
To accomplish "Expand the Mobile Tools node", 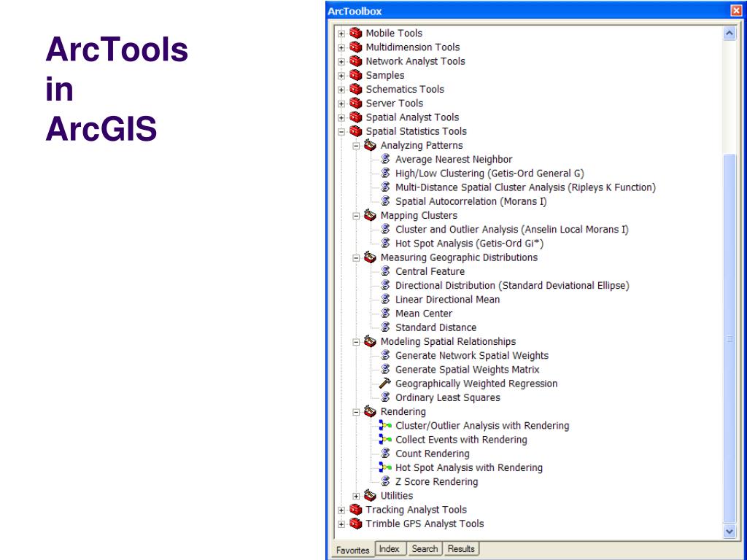I will coord(341,34).
